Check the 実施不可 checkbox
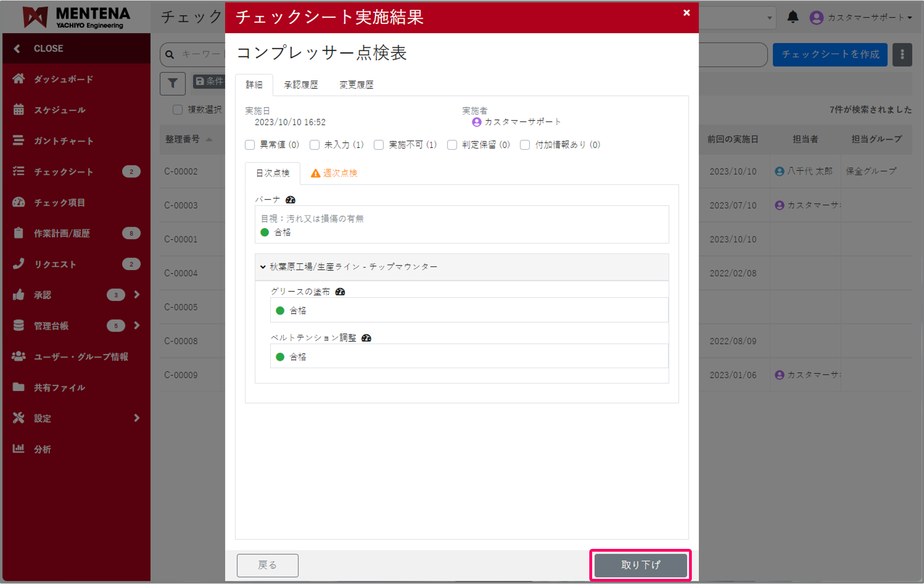 pyautogui.click(x=379, y=145)
